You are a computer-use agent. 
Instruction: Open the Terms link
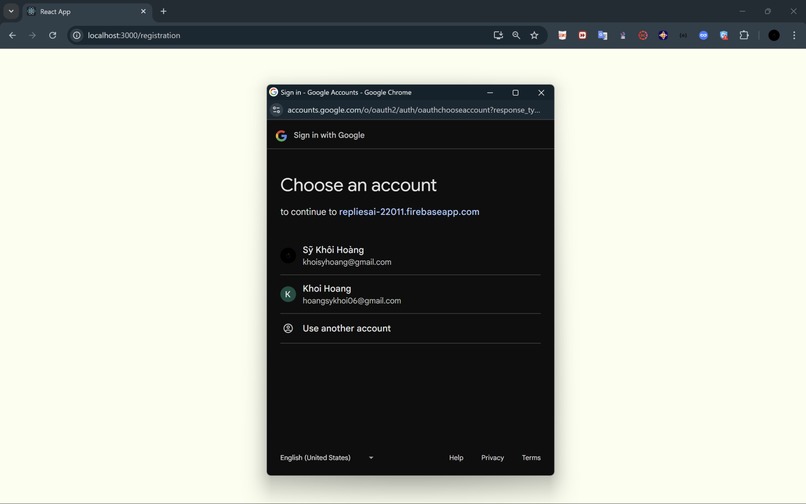(531, 458)
